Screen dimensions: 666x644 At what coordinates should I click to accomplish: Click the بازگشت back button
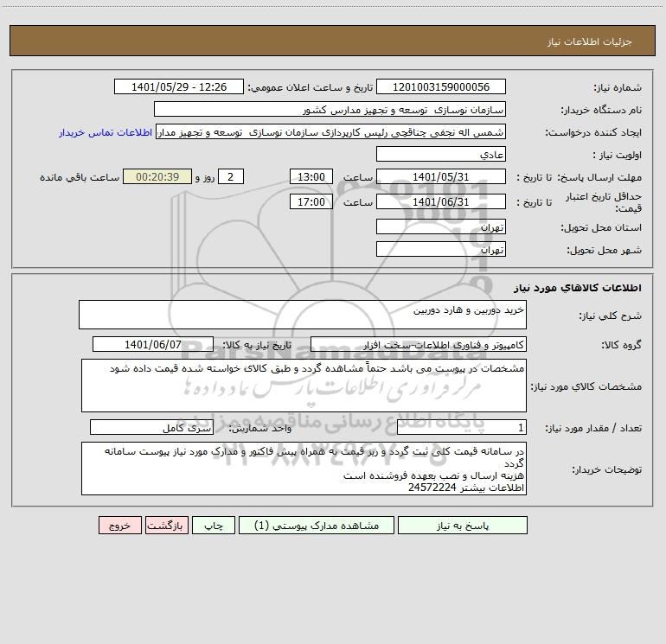[166, 526]
